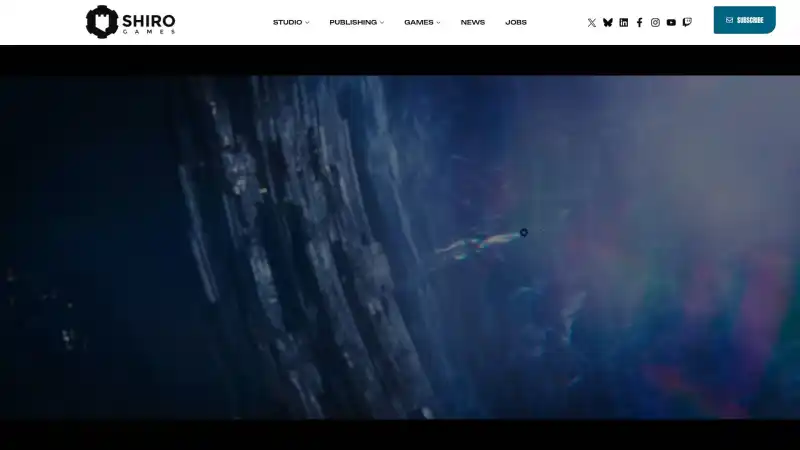The height and width of the screenshot is (450, 800).
Task: Expand the Studio dropdown menu
Action: 291,22
